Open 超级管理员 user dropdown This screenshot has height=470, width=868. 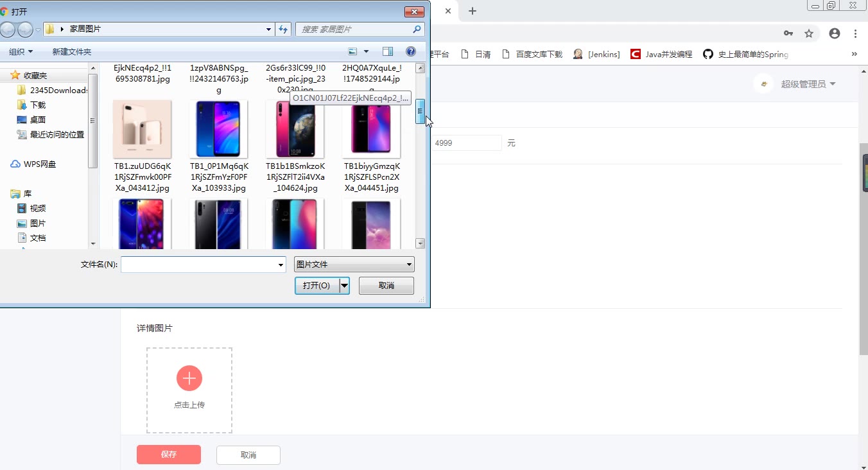pyautogui.click(x=808, y=84)
